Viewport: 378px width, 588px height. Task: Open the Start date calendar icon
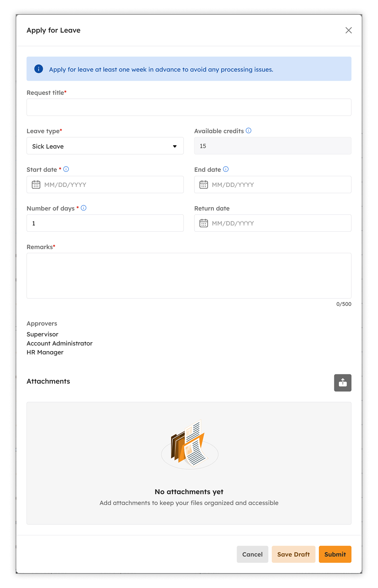(x=36, y=185)
